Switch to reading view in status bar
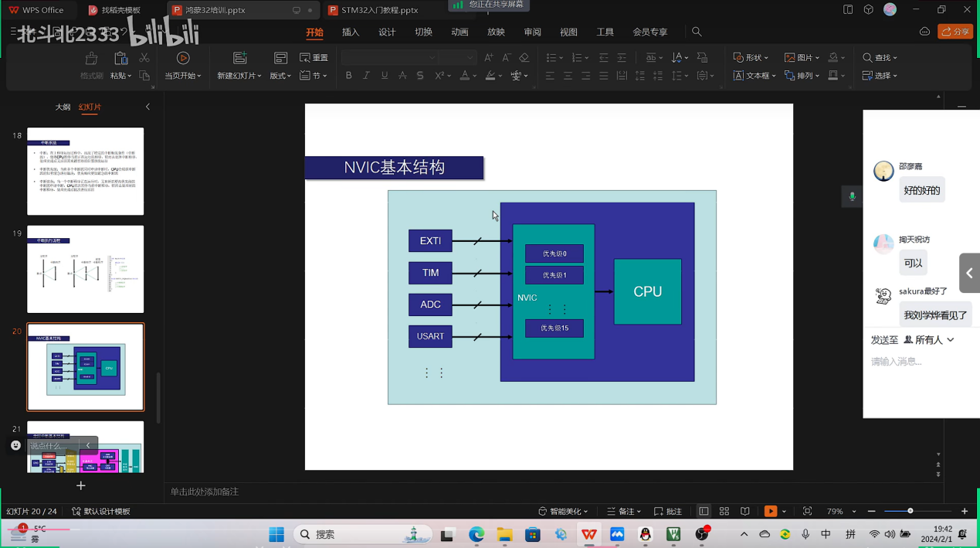The height and width of the screenshot is (548, 980). [x=744, y=512]
